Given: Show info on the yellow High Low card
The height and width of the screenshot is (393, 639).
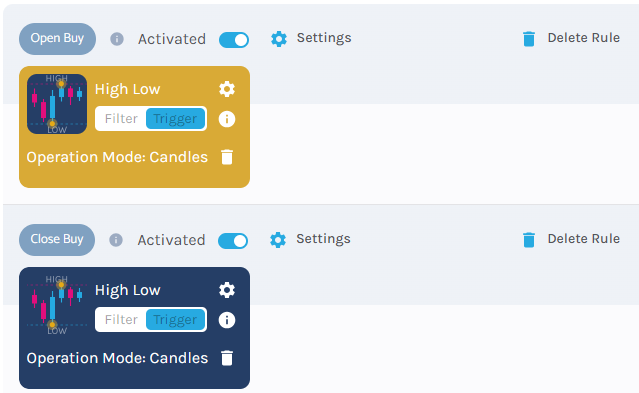Looking at the screenshot, I should 227,119.
